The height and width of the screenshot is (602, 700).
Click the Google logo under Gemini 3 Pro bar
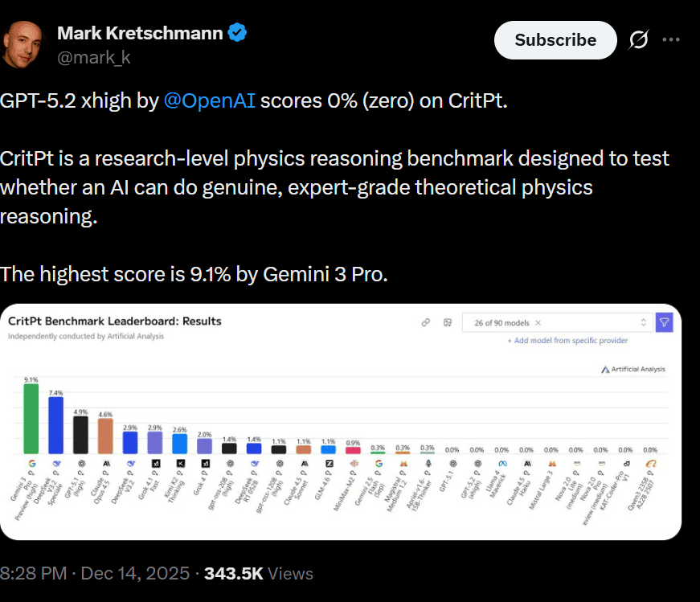pyautogui.click(x=31, y=464)
